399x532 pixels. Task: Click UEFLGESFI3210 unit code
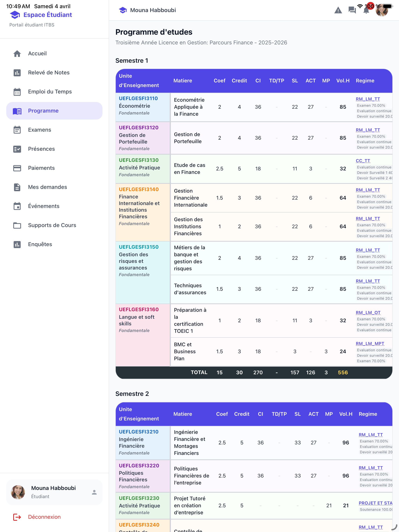coord(139,432)
